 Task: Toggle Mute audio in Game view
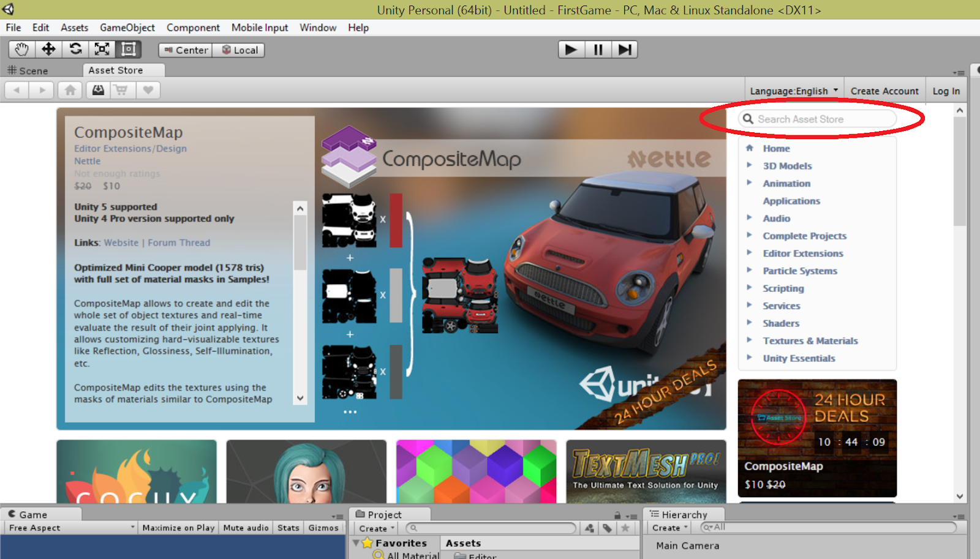pos(246,528)
